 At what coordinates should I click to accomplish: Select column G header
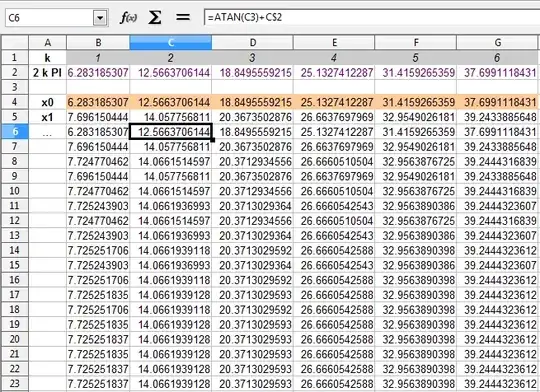[x=497, y=43]
